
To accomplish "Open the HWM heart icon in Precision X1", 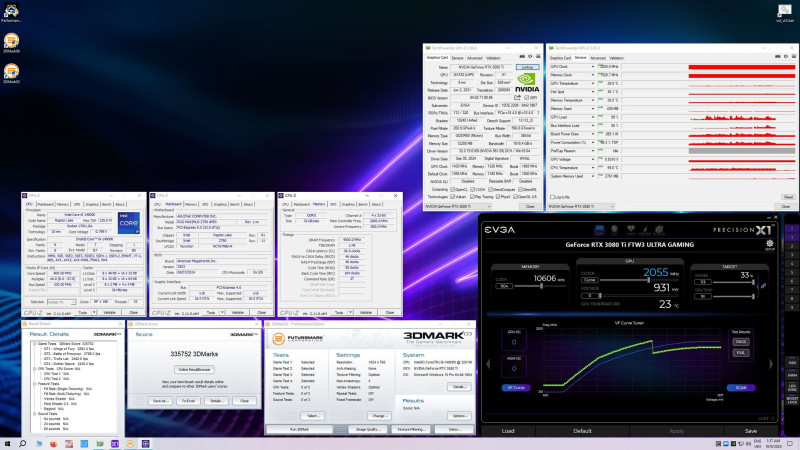I will point(631,230).
